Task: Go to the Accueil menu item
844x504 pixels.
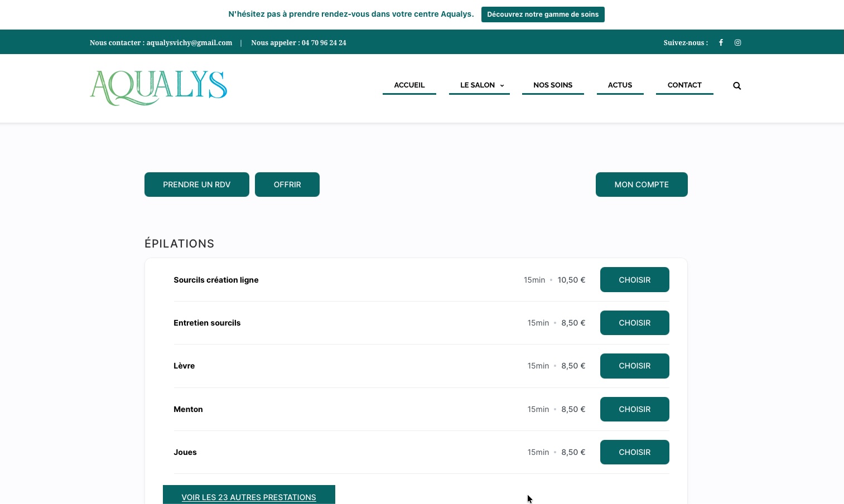Action: (x=409, y=85)
